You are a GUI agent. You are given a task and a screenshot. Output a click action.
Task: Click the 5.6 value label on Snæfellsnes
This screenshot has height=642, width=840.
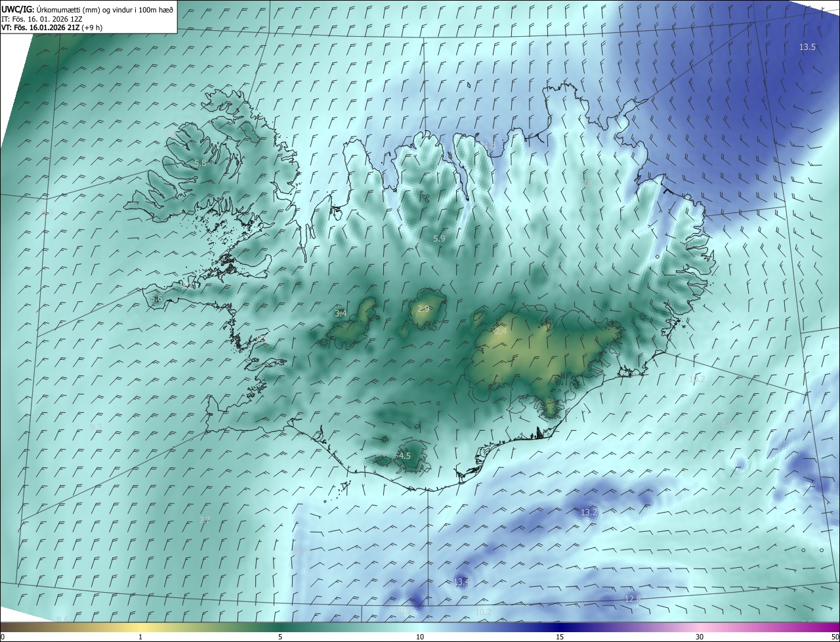pos(156,299)
